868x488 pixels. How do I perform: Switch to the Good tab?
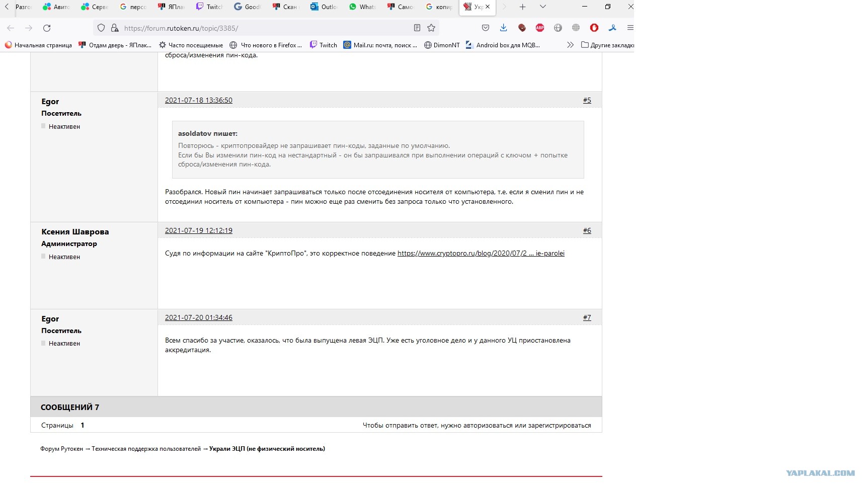point(248,7)
